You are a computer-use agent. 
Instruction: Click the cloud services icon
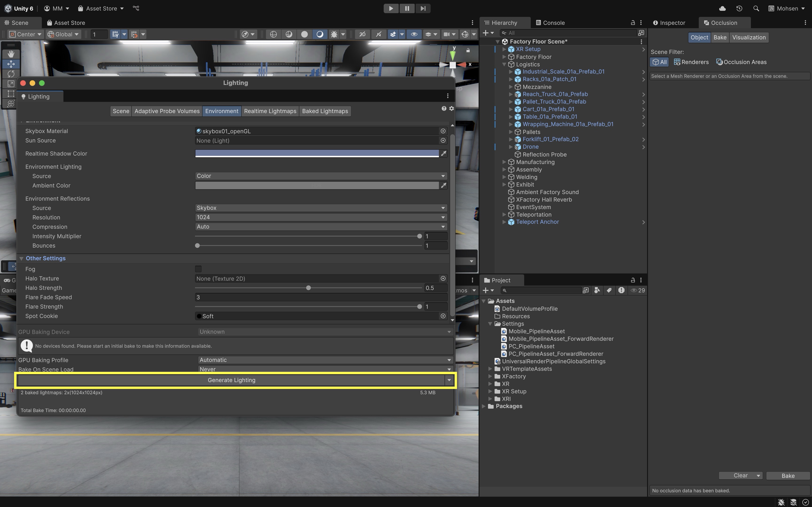click(x=722, y=8)
